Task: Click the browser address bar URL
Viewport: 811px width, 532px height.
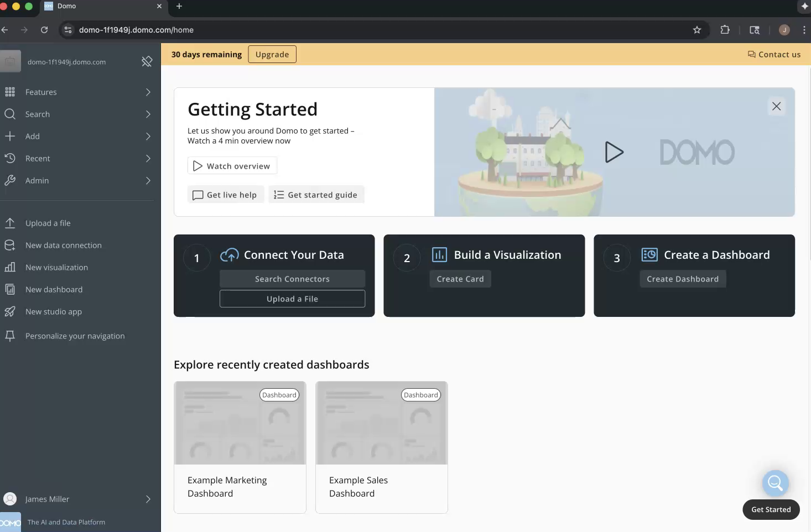Action: [136, 30]
